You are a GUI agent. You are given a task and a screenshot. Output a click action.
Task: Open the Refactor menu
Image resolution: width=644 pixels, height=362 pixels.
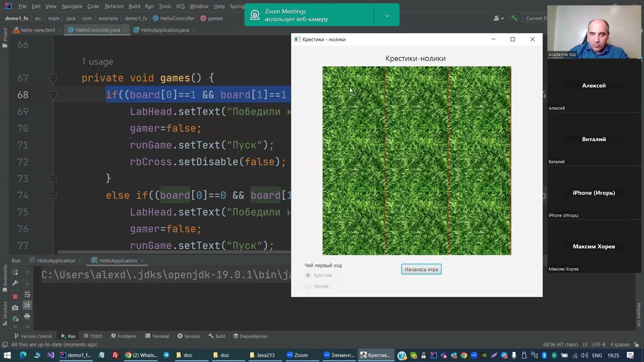pyautogui.click(x=114, y=6)
